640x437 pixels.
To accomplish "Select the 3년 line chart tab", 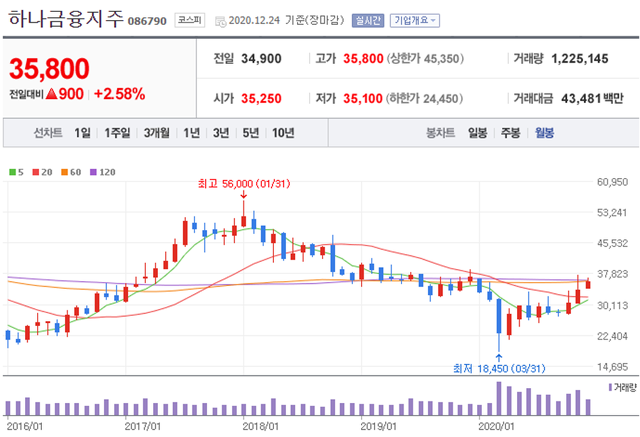I will click(x=221, y=133).
